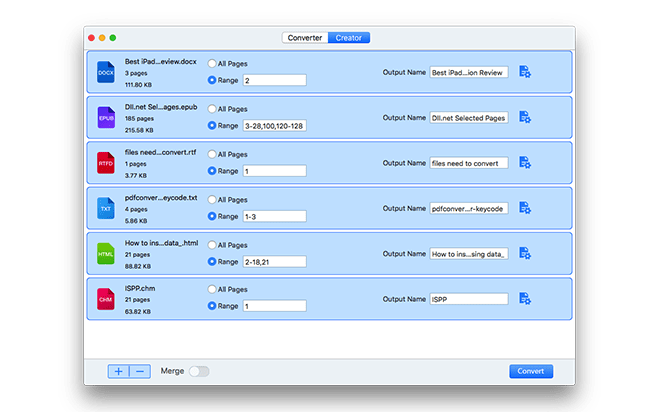Open output settings for How to ins html

coord(525,253)
